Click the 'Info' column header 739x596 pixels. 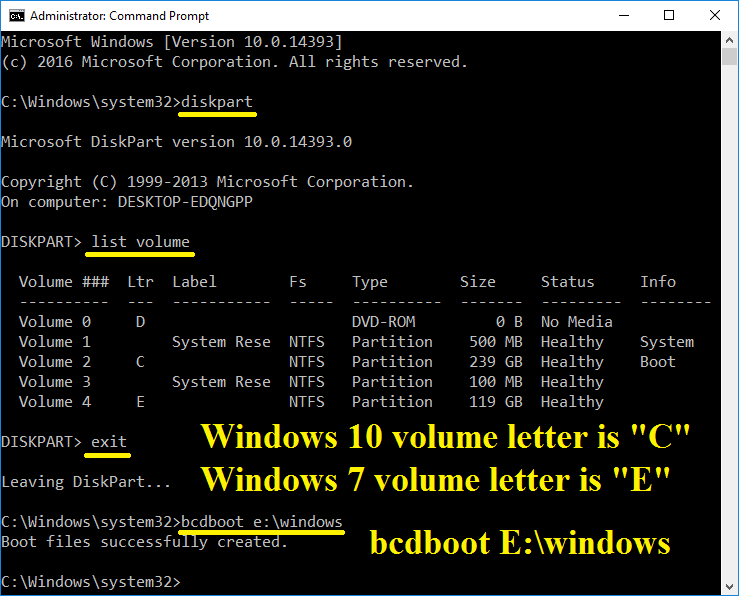click(658, 282)
